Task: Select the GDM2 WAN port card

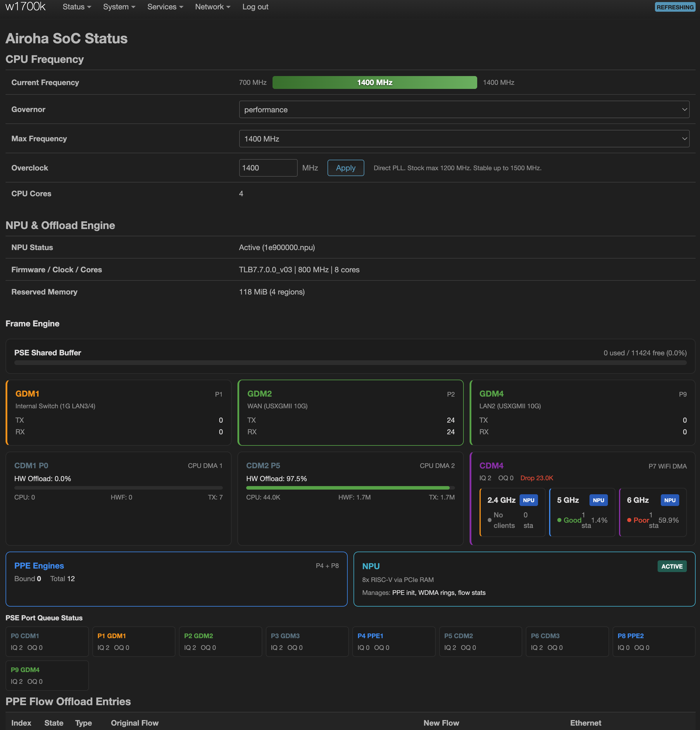Action: click(x=350, y=412)
